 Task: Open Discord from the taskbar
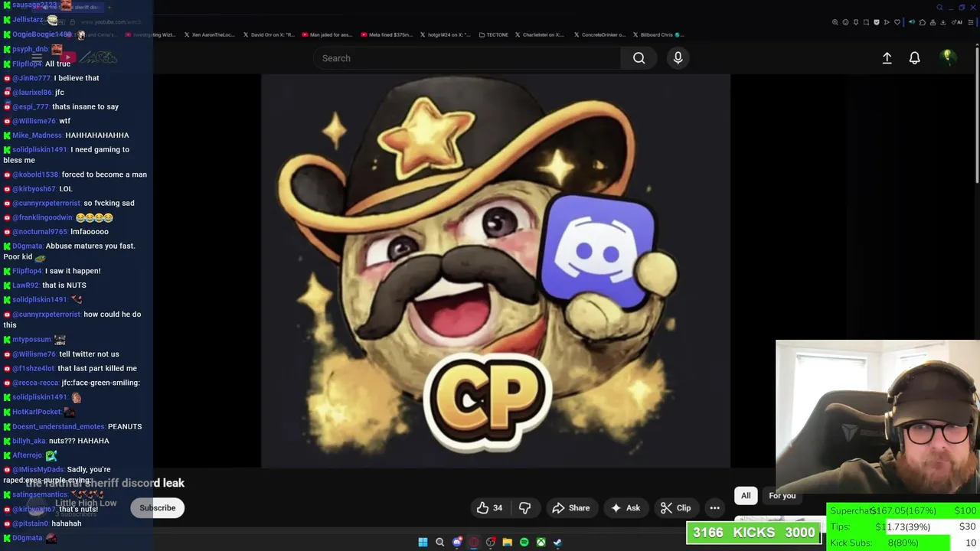[x=457, y=543]
